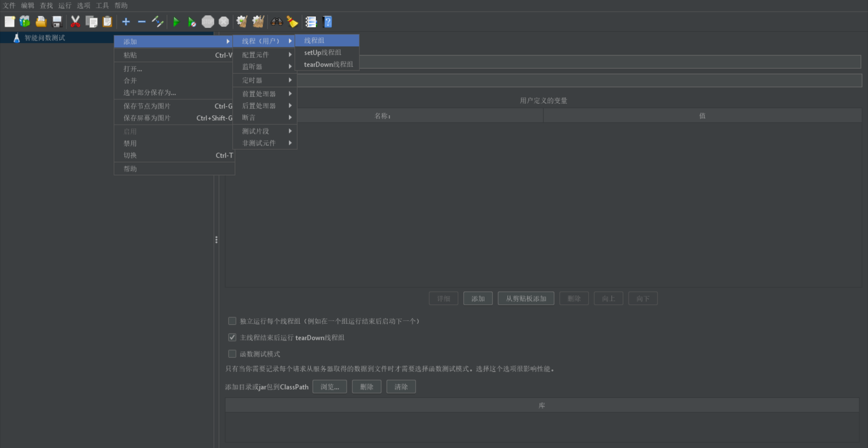Open the 工具 menu in the menu bar
The width and height of the screenshot is (868, 448).
(102, 5)
